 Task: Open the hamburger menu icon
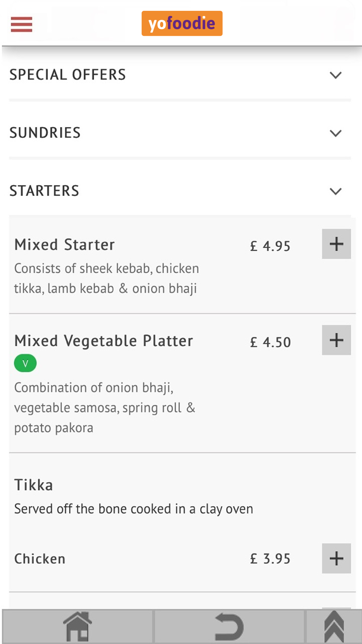21,24
